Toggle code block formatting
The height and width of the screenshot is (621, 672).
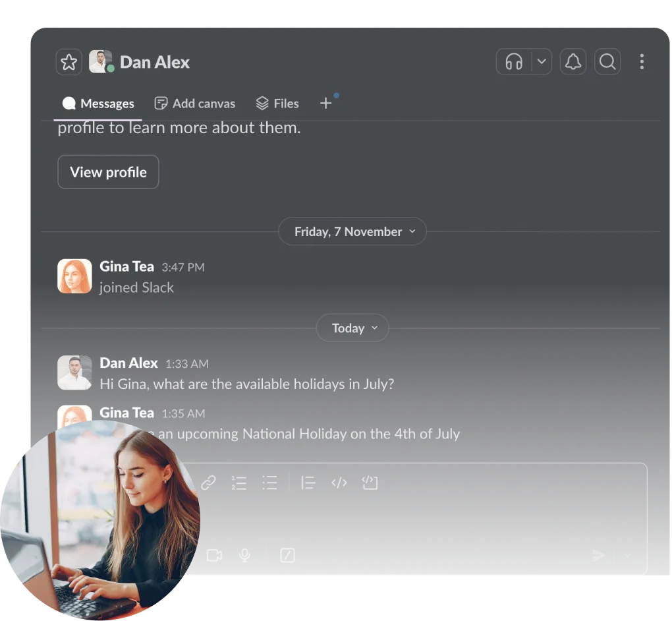[370, 483]
